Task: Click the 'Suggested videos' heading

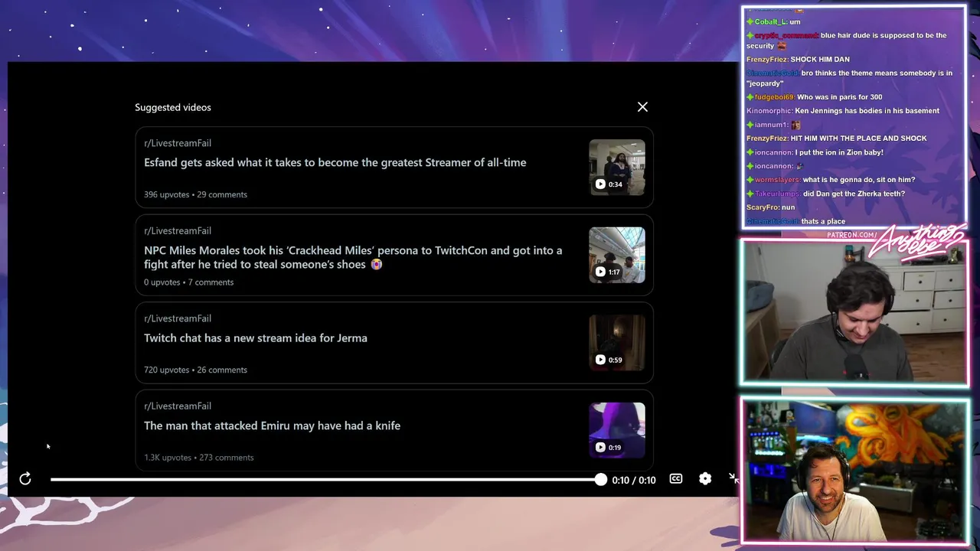Action: point(173,107)
